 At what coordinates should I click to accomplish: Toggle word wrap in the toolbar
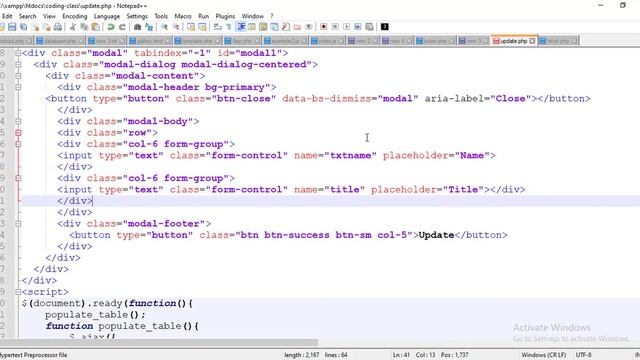[218, 27]
